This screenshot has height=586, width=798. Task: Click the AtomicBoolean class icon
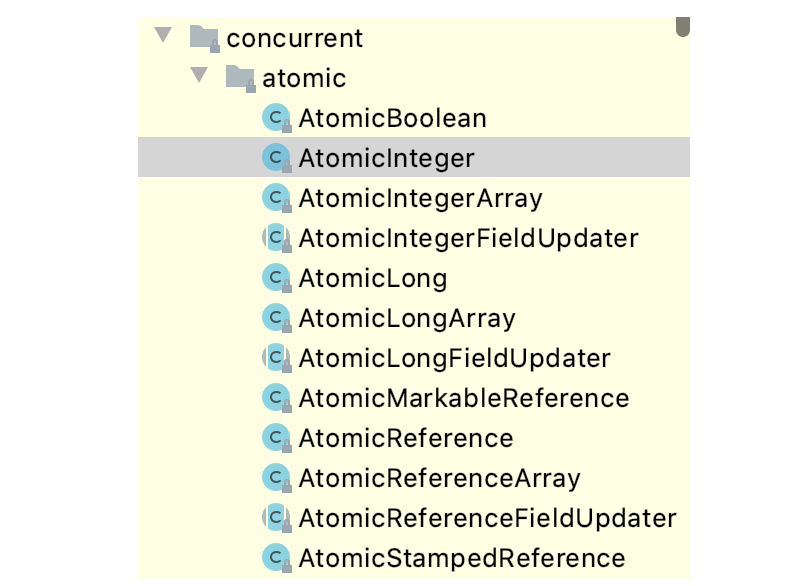[x=275, y=118]
